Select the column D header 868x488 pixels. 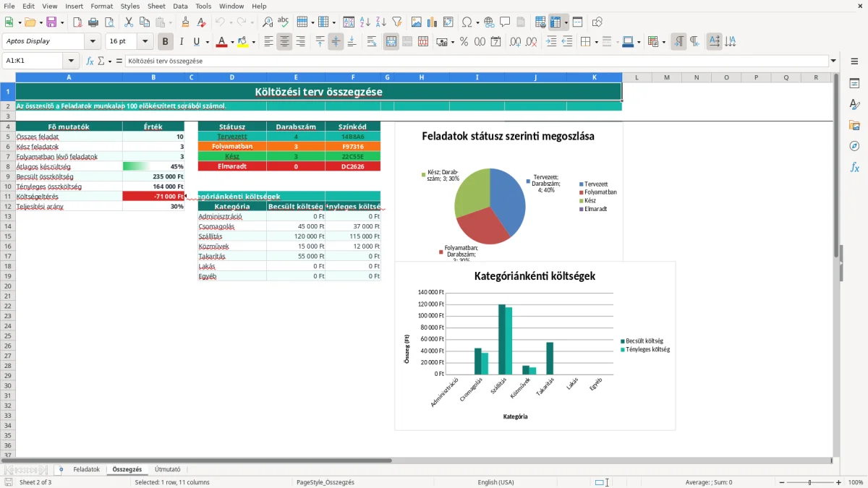[232, 77]
